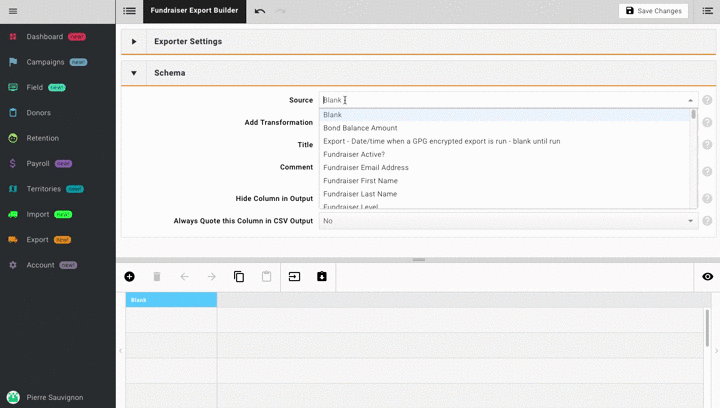Click the Export truck icon

click(x=13, y=240)
